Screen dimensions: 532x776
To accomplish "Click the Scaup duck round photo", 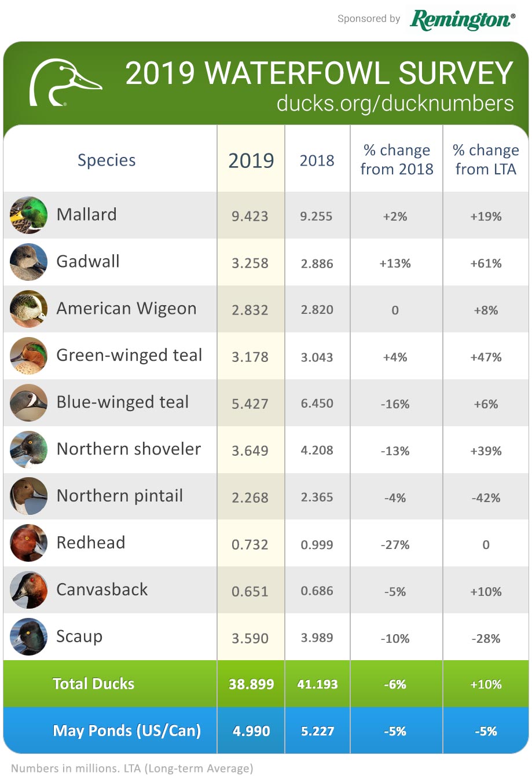I will (x=28, y=638).
